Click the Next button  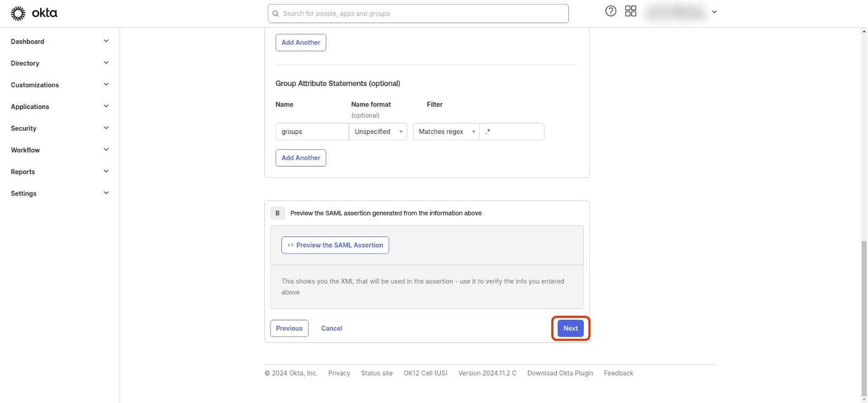click(571, 329)
